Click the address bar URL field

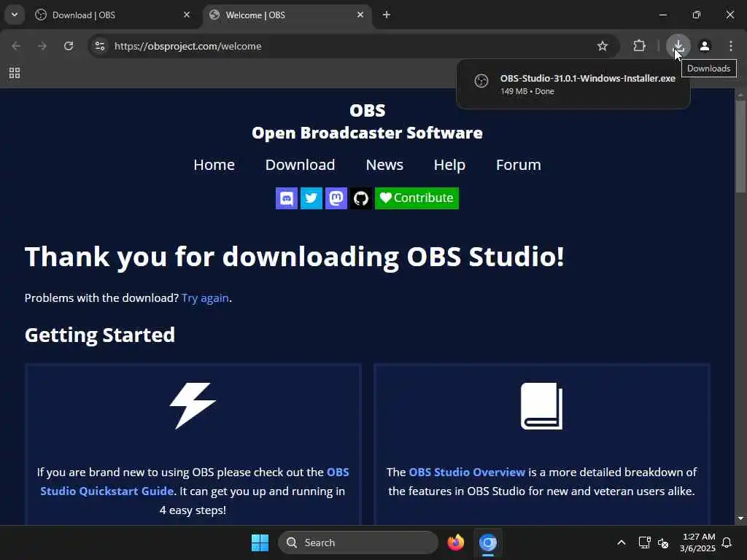pyautogui.click(x=352, y=46)
